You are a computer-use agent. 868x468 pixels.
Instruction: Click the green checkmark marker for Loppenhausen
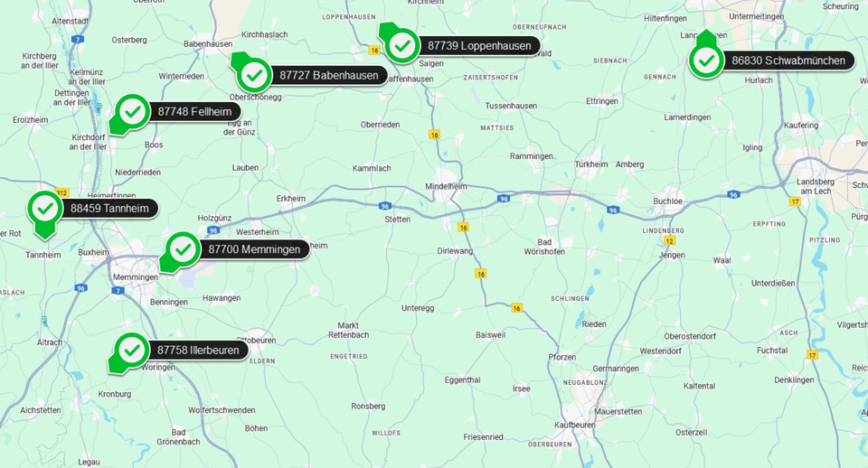[402, 45]
